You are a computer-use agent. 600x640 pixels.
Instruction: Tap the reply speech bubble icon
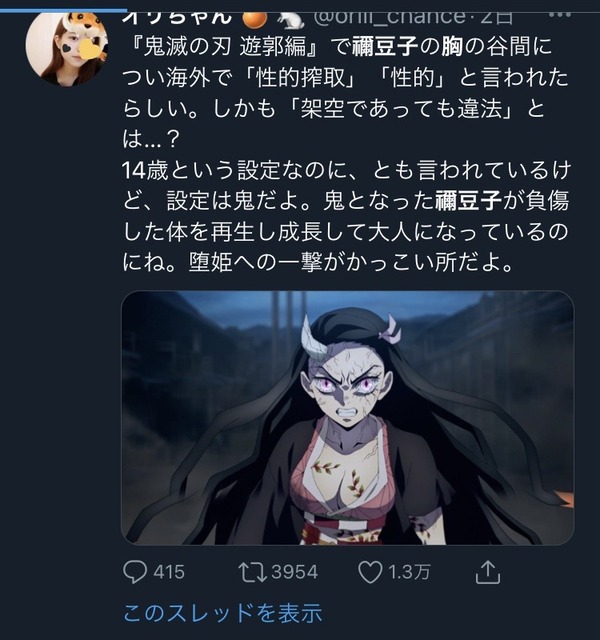coord(135,572)
